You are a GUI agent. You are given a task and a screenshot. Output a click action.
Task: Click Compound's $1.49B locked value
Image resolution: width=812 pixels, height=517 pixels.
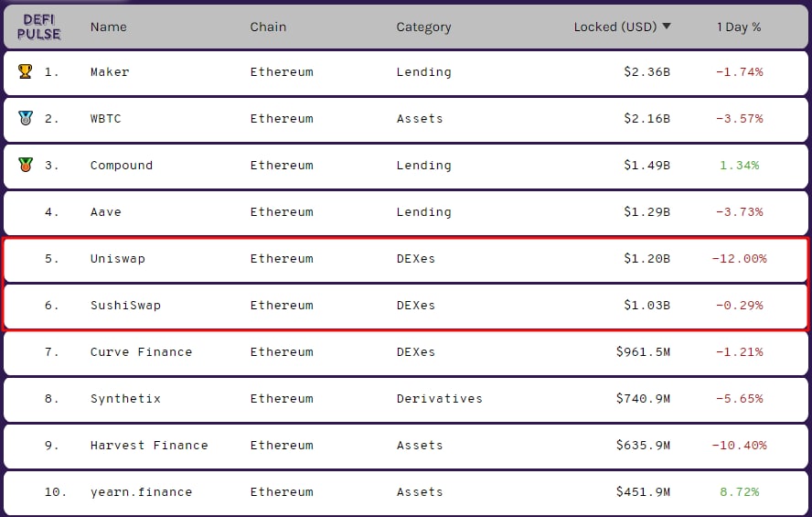646,165
